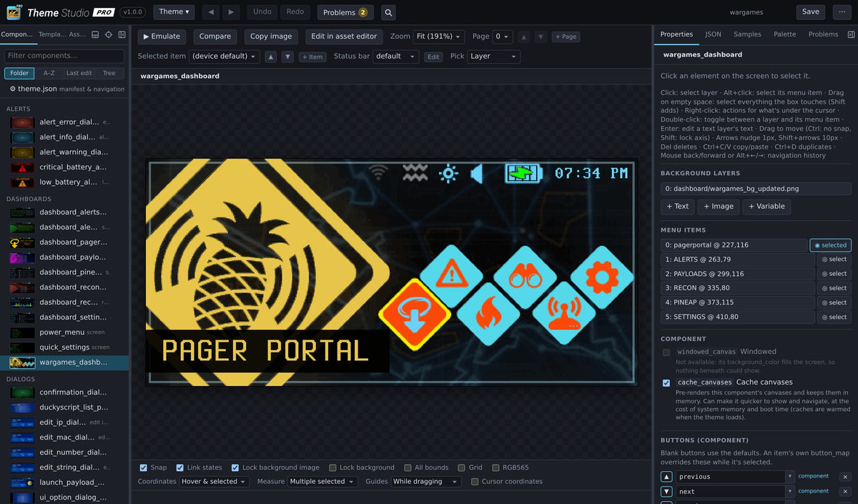Screen dimensions: 858x504
Task: Click select button for SETTINGS menu item
Action: click(x=834, y=317)
